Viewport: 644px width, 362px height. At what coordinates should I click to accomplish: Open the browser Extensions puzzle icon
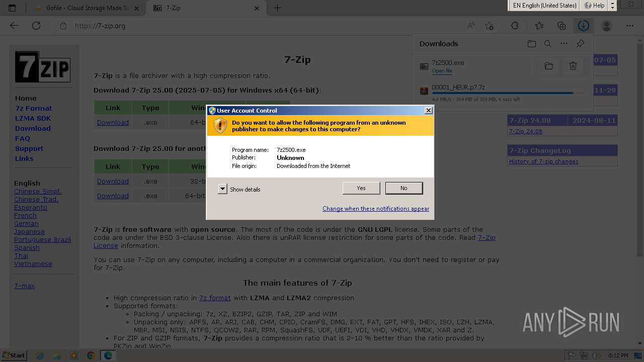click(x=515, y=26)
